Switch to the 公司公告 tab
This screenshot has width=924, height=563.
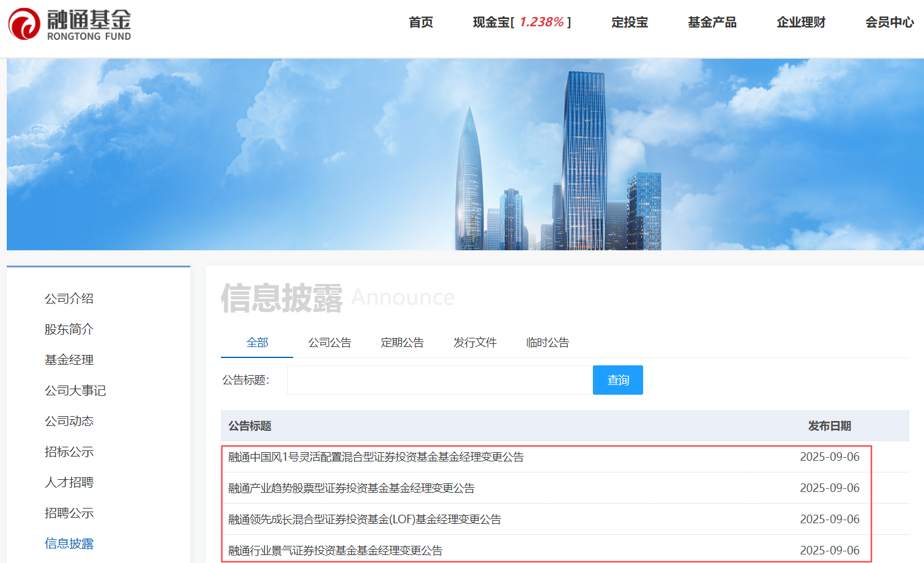(x=330, y=343)
